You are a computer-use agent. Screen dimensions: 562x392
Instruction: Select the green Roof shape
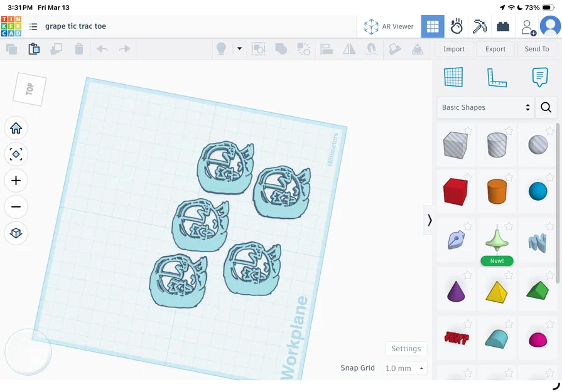coord(538,290)
